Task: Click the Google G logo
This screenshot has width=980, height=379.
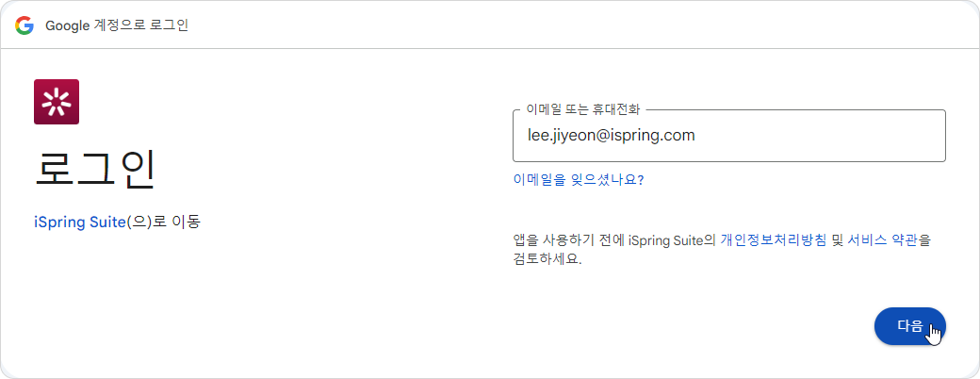Action: point(24,25)
